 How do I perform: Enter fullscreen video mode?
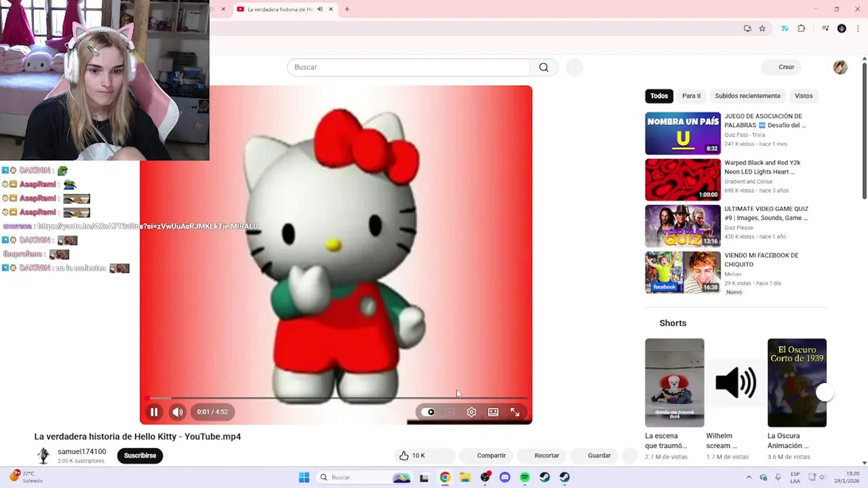(x=515, y=412)
